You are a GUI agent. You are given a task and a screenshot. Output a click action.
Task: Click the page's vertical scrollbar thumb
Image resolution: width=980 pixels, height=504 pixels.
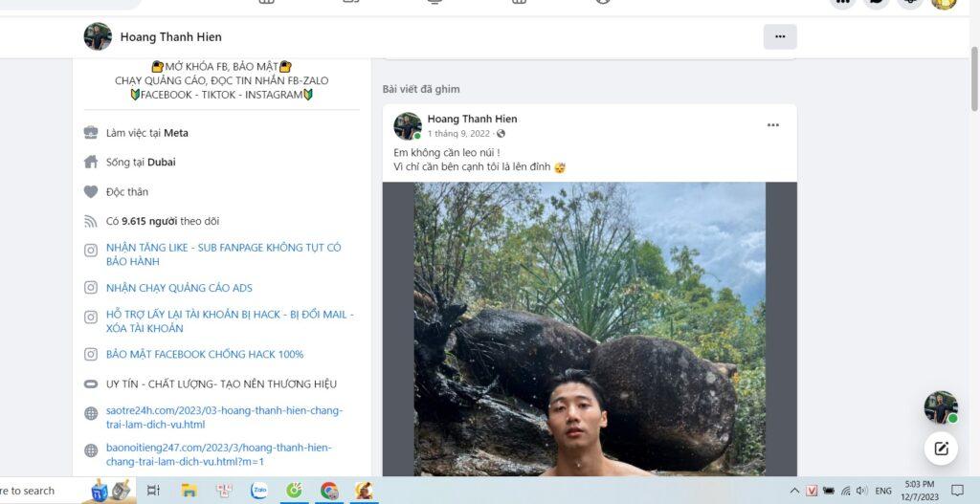pos(973,78)
